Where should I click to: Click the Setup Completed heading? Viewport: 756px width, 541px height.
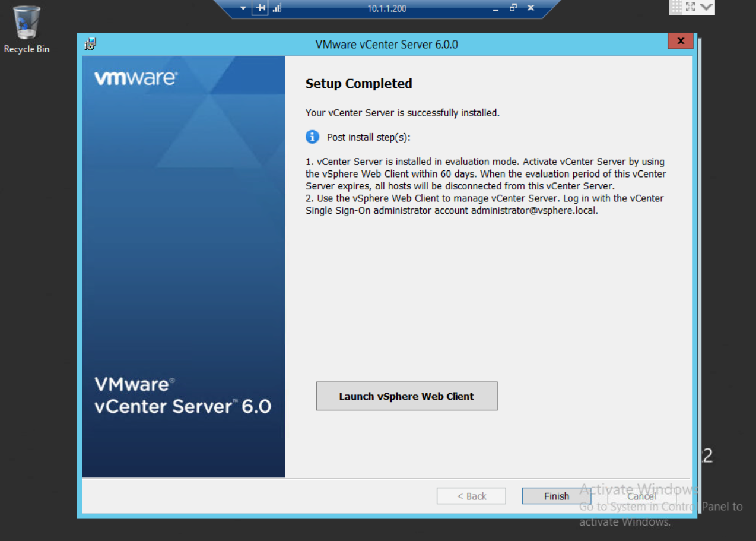358,84
